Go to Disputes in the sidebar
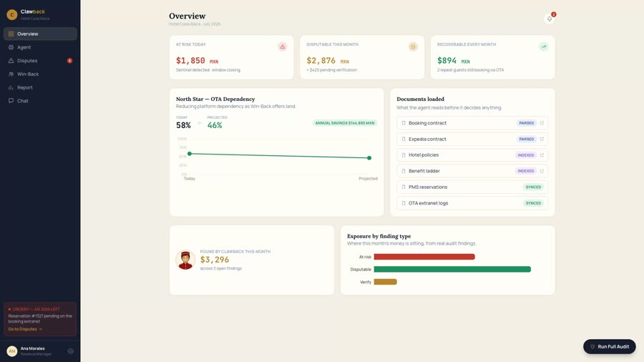644x362 pixels. click(x=40, y=61)
